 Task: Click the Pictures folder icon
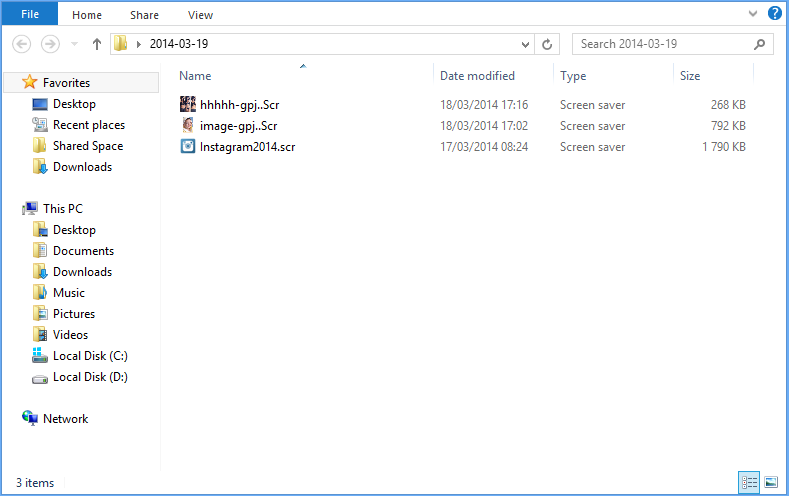(40, 313)
